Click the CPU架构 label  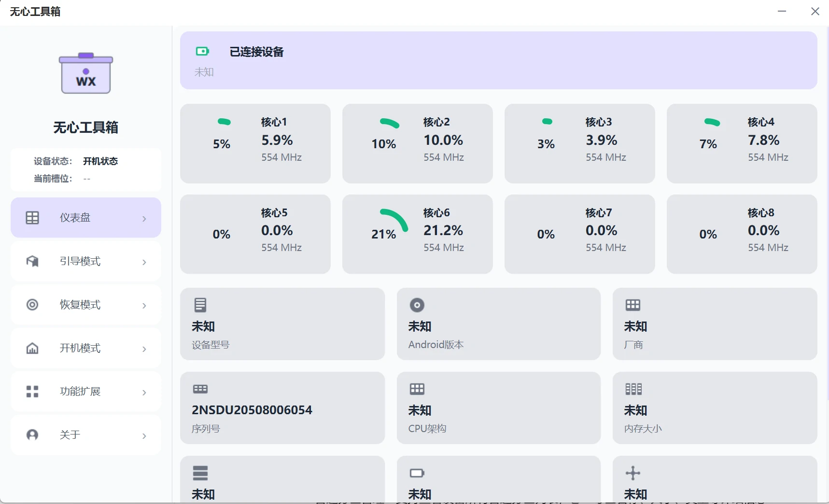pos(427,429)
